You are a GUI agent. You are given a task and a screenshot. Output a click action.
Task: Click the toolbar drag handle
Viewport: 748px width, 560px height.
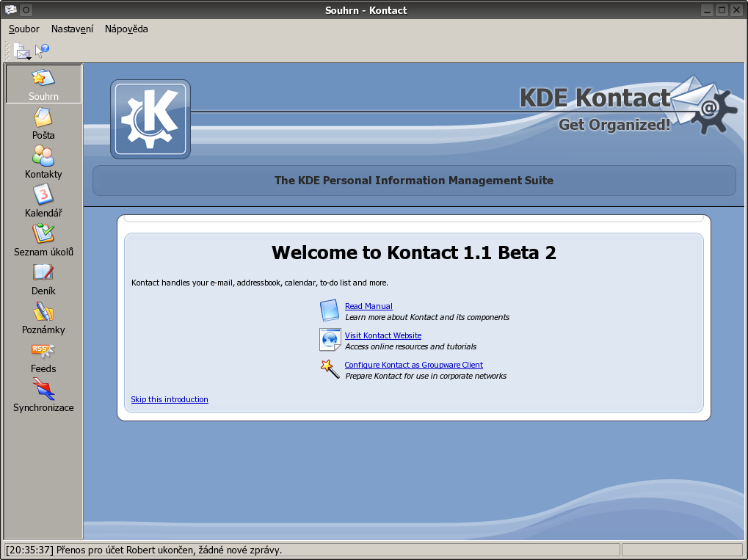click(x=7, y=51)
